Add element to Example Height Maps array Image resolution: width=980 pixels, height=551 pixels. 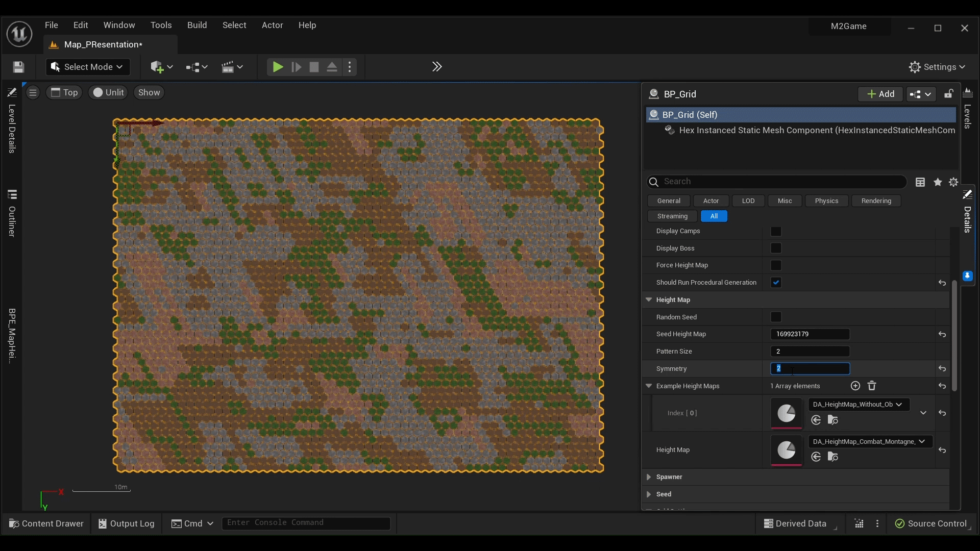tap(855, 386)
